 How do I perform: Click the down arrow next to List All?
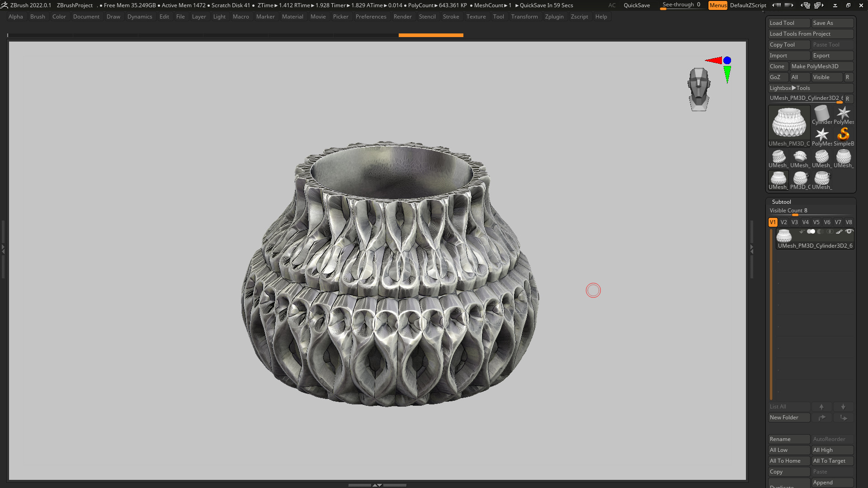pos(843,407)
